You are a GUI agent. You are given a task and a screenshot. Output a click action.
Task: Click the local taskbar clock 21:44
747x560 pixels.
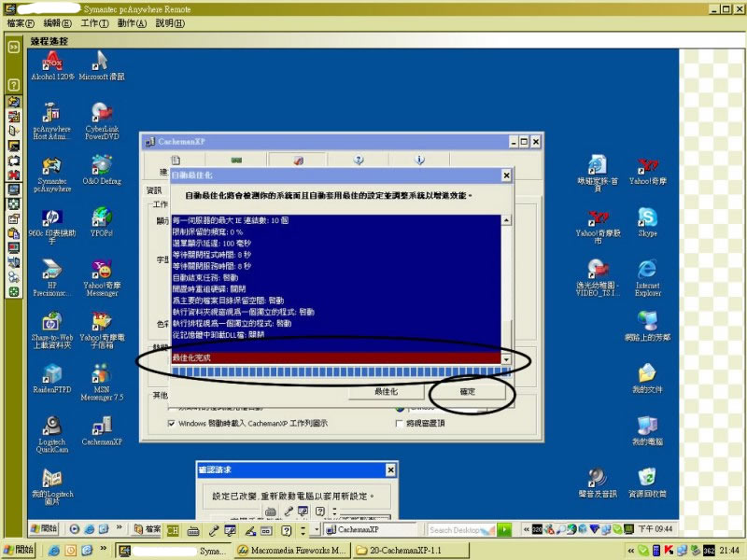729,551
